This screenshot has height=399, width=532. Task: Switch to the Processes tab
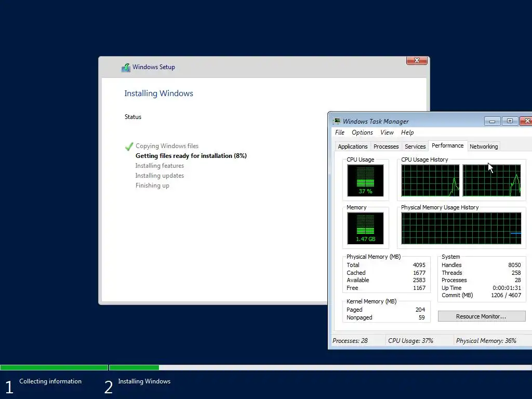pyautogui.click(x=386, y=147)
